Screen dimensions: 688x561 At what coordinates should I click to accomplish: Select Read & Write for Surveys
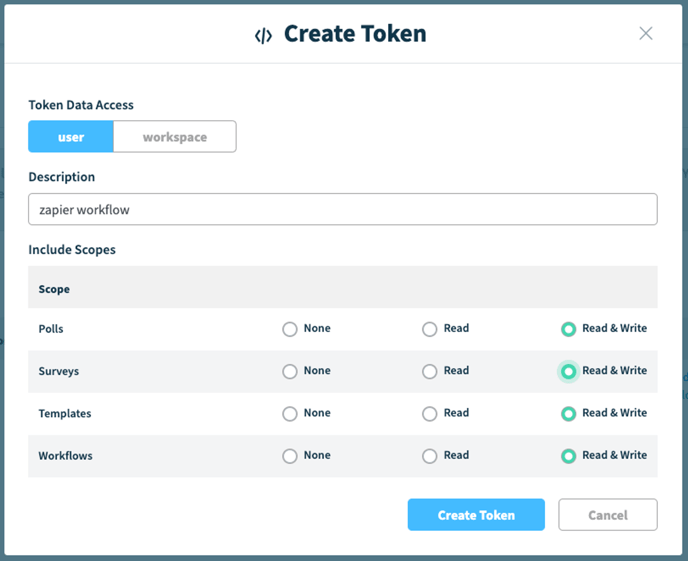pos(569,371)
